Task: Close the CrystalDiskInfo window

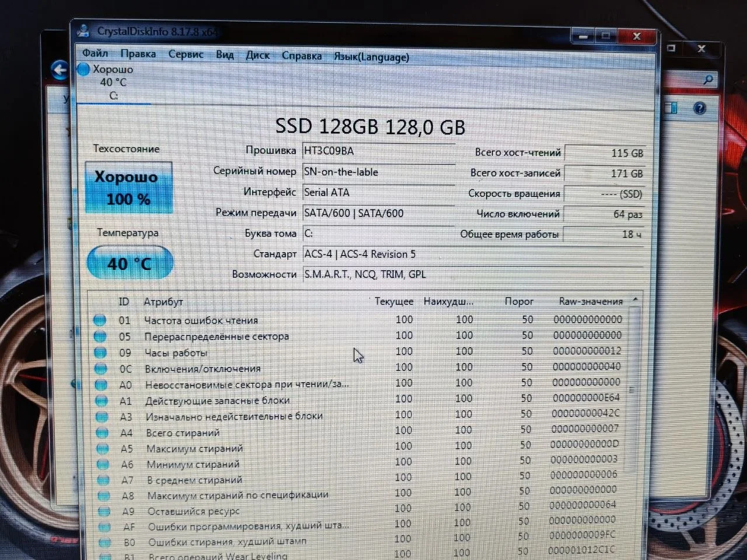Action: (636, 36)
